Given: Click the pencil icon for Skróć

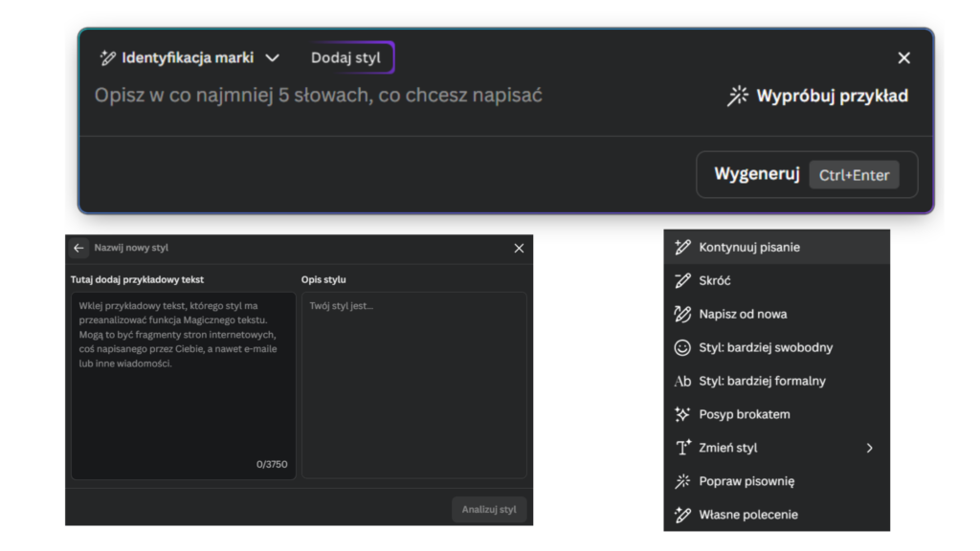Looking at the screenshot, I should [x=682, y=281].
